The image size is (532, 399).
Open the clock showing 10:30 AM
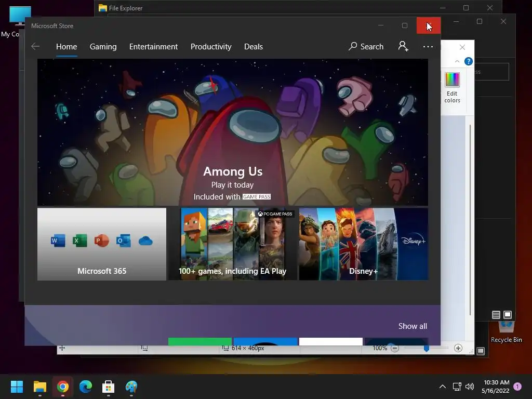tap(496, 387)
